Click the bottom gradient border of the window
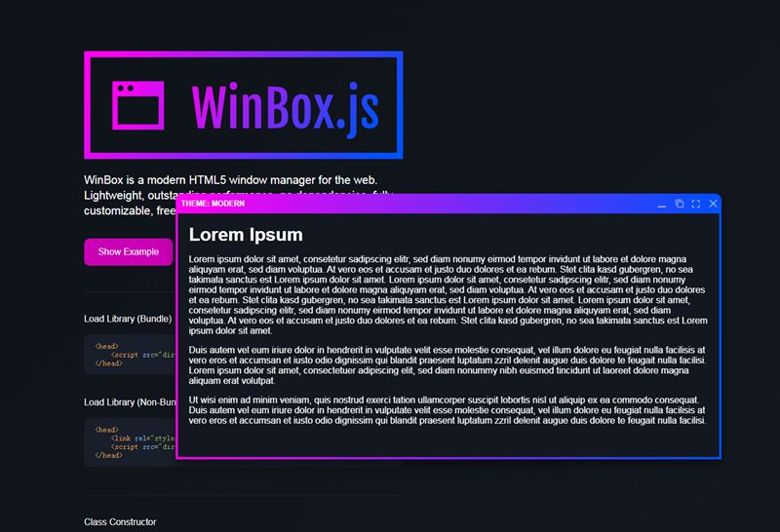Viewport: 780px width, 532px height. (448, 457)
